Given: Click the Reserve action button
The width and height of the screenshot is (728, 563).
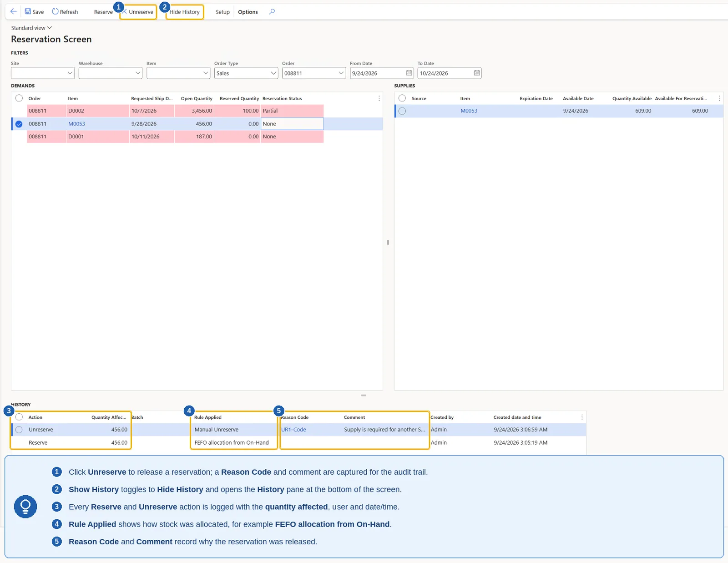Looking at the screenshot, I should (x=103, y=12).
